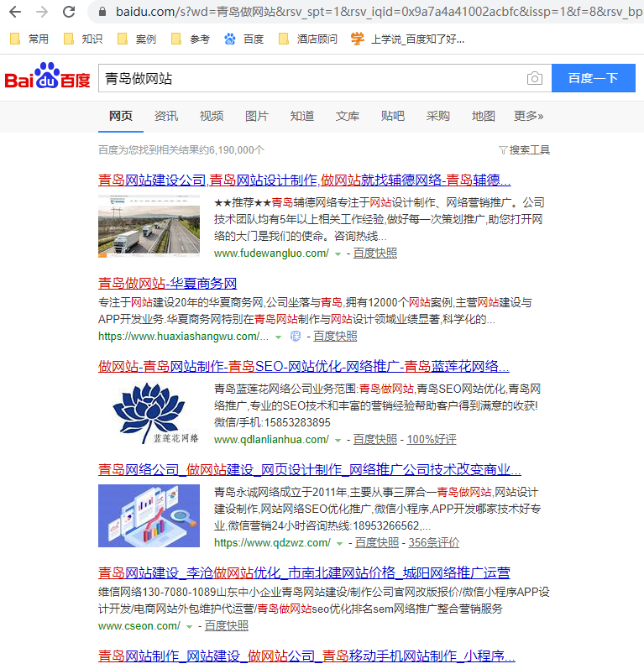
Task: Open 百度快照 for qdlanlianhua.com
Action: [375, 440]
